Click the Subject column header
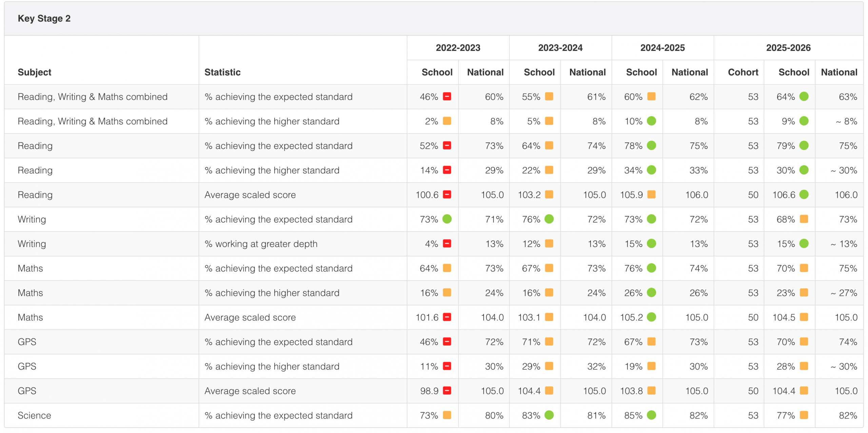The width and height of the screenshot is (868, 433). 35,72
